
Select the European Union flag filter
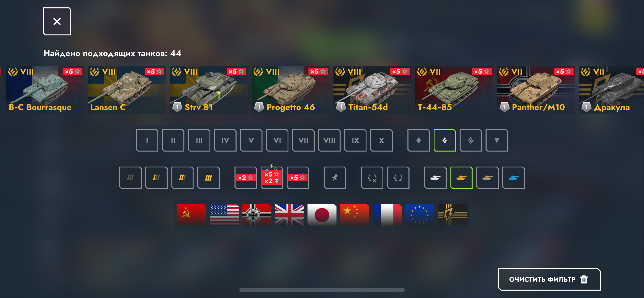click(x=420, y=215)
